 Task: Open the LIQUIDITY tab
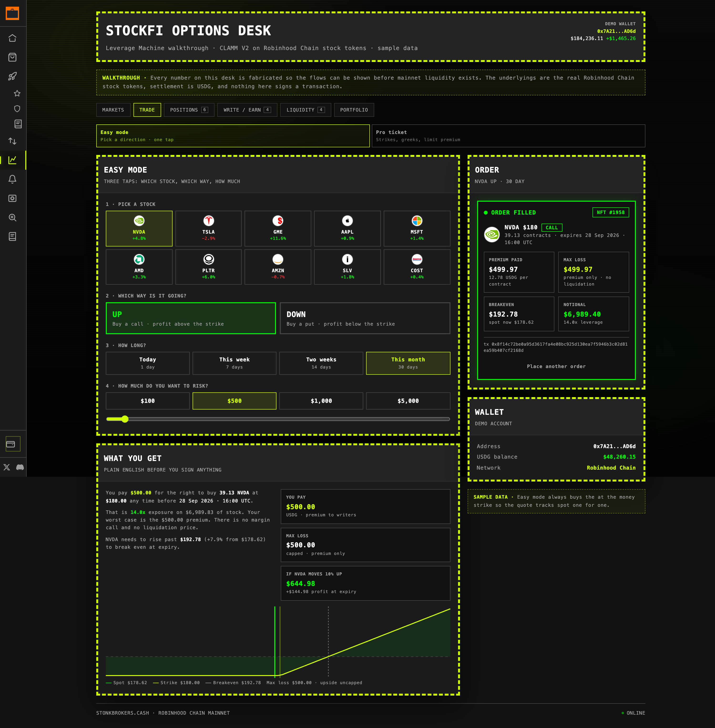306,110
